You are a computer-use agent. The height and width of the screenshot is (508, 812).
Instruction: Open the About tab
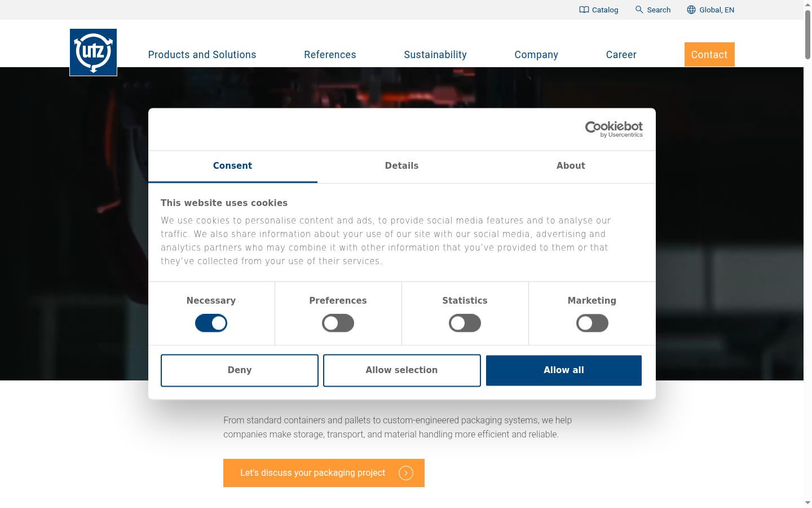(x=571, y=166)
